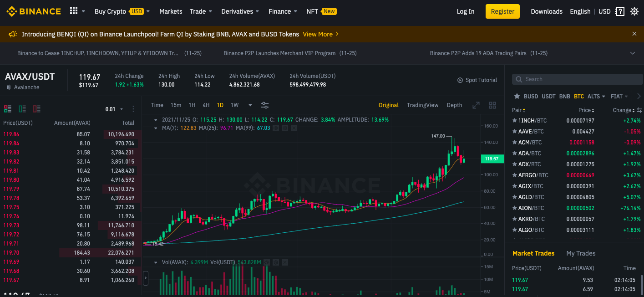Switch to Depth chart
The height and width of the screenshot is (297, 644).
(454, 105)
